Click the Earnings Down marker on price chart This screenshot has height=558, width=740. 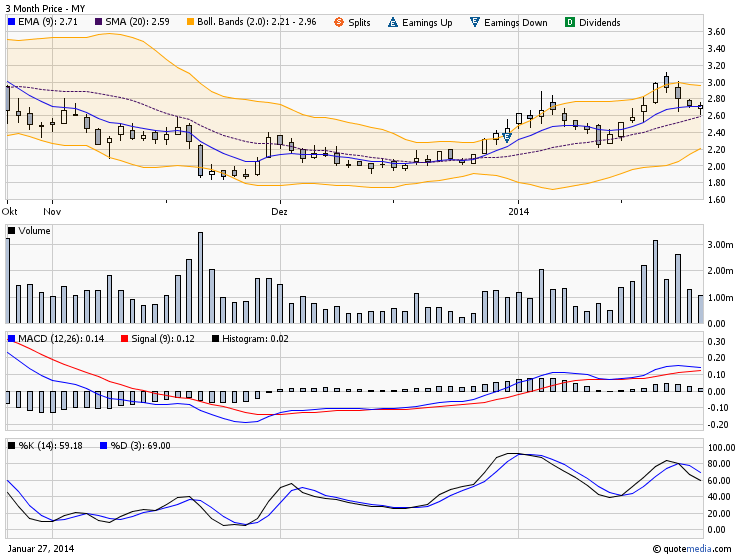pos(507,136)
